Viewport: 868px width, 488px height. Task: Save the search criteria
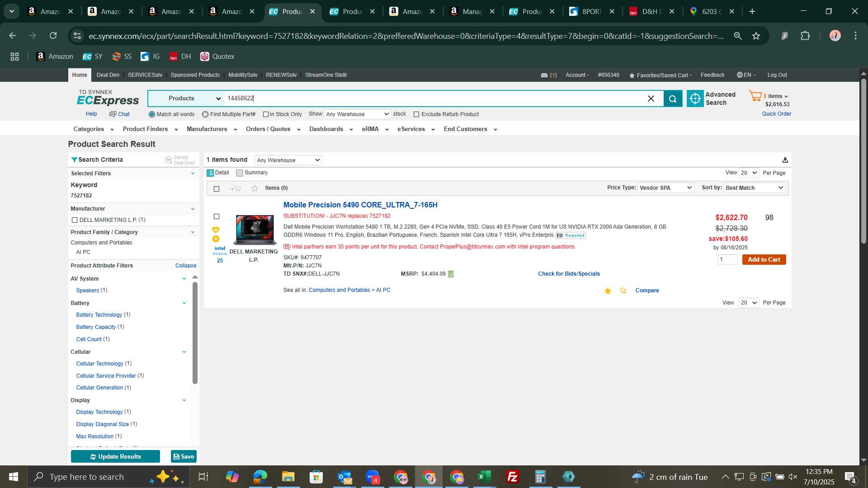[184, 457]
